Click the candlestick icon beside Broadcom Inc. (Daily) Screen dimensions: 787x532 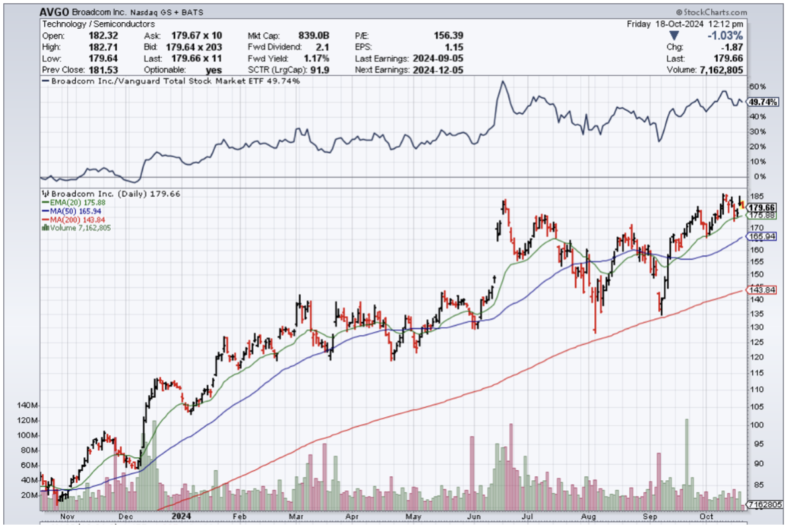pos(46,193)
